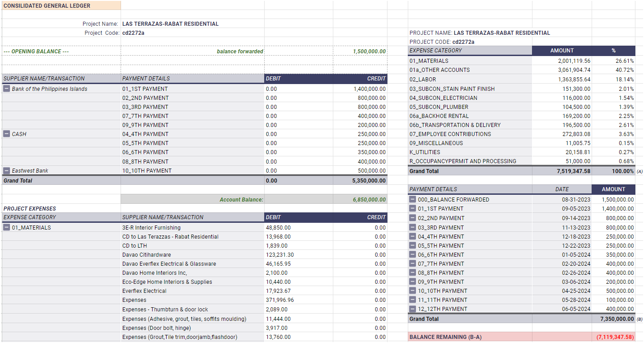Click the date 09-05-2023 cell
The image size is (644, 343).
click(x=562, y=209)
